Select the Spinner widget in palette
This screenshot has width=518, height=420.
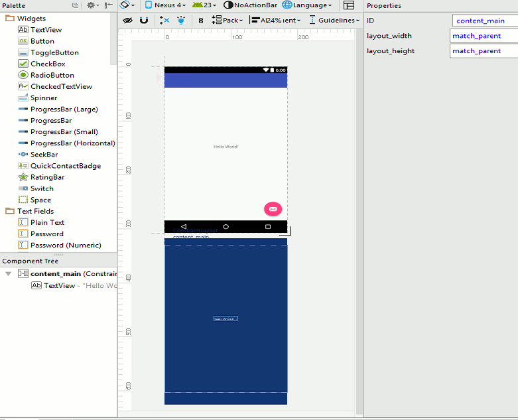point(38,98)
